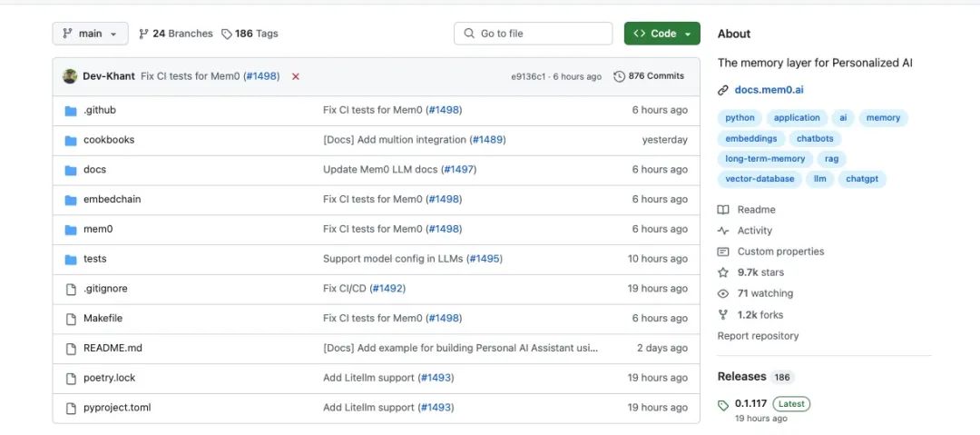The width and height of the screenshot is (980, 435).
Task: Select the memory topic tag
Action: point(883,118)
